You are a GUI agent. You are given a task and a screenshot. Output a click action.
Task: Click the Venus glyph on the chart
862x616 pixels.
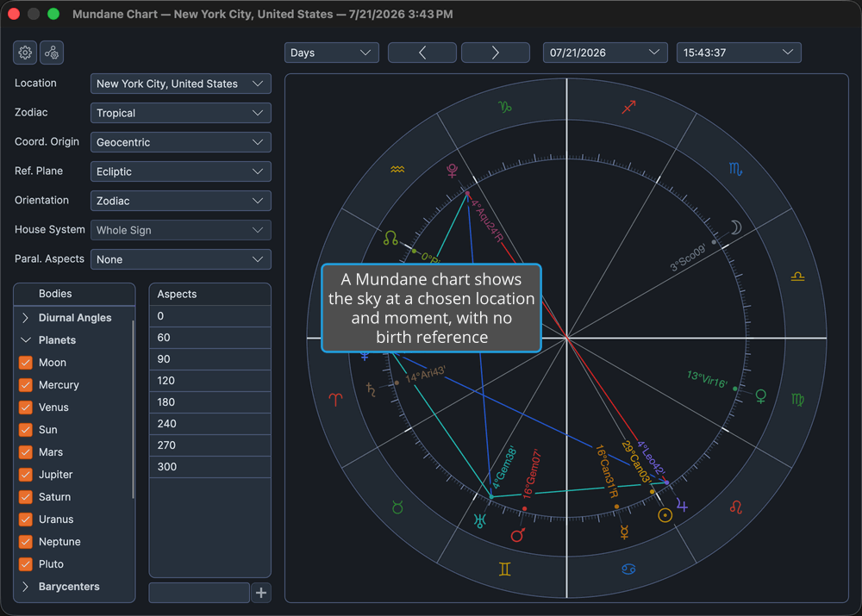coord(761,396)
